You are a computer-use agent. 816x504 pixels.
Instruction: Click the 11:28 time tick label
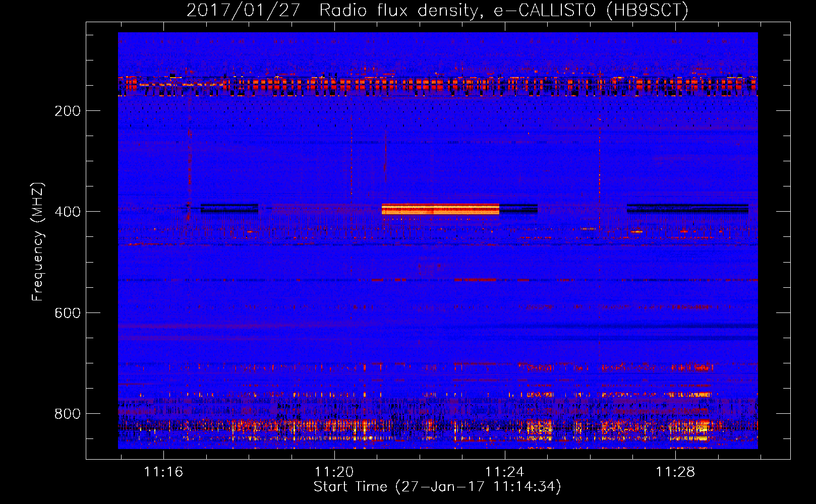[675, 472]
